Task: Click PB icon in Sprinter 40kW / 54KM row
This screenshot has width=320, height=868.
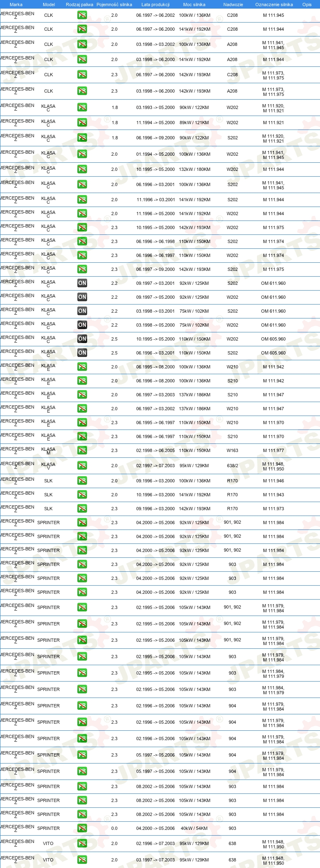Action: pyautogui.click(x=82, y=828)
